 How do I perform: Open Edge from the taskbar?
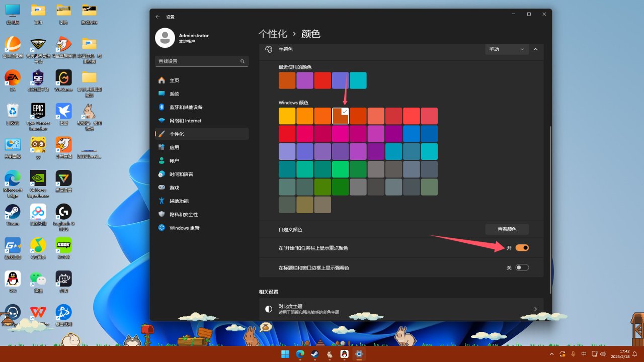300,354
